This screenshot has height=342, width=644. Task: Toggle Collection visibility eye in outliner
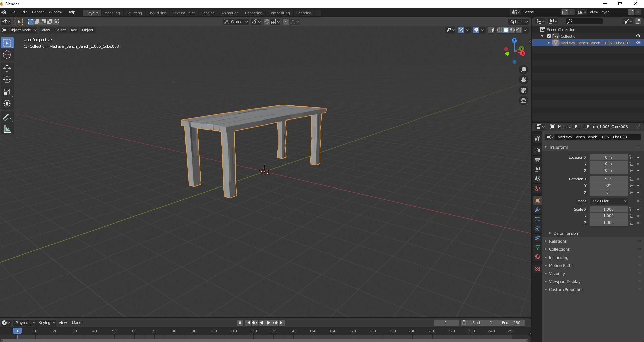click(638, 36)
